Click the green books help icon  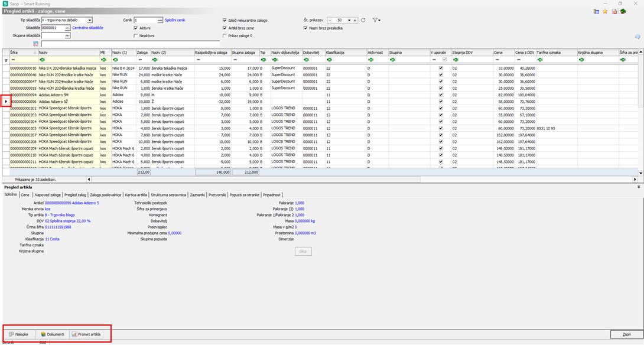(x=623, y=11)
